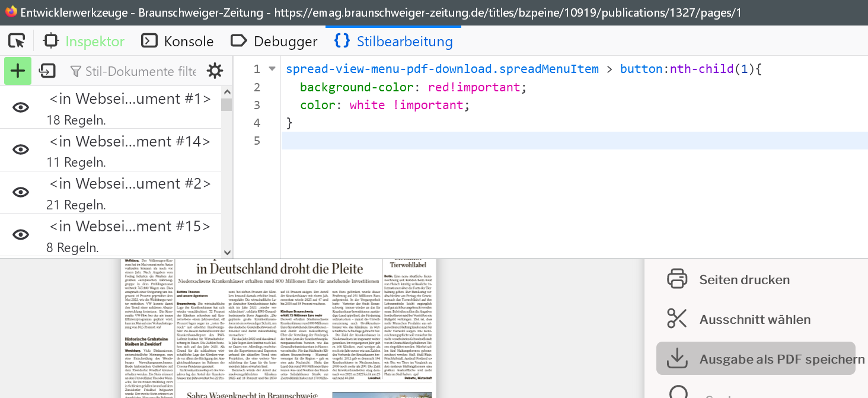Toggle visibility of stylesheet #14
This screenshot has width=868, height=398.
pyautogui.click(x=21, y=149)
